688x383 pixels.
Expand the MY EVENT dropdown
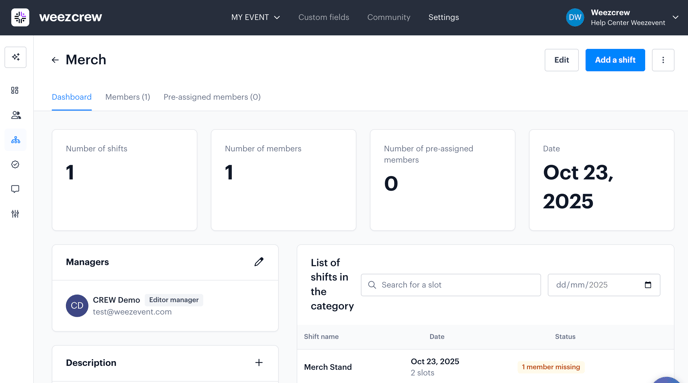[x=255, y=17]
